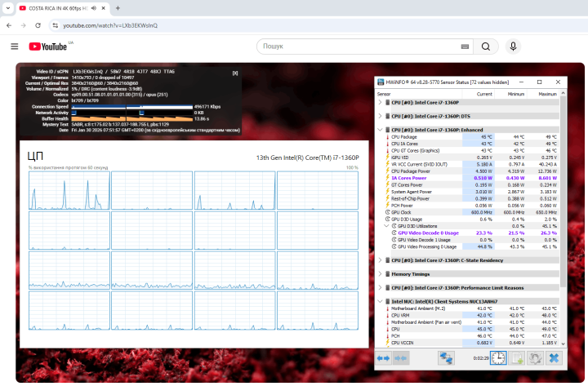This screenshot has height=386, width=588.
Task: Select the CPU Package Power row
Action: pos(471,171)
